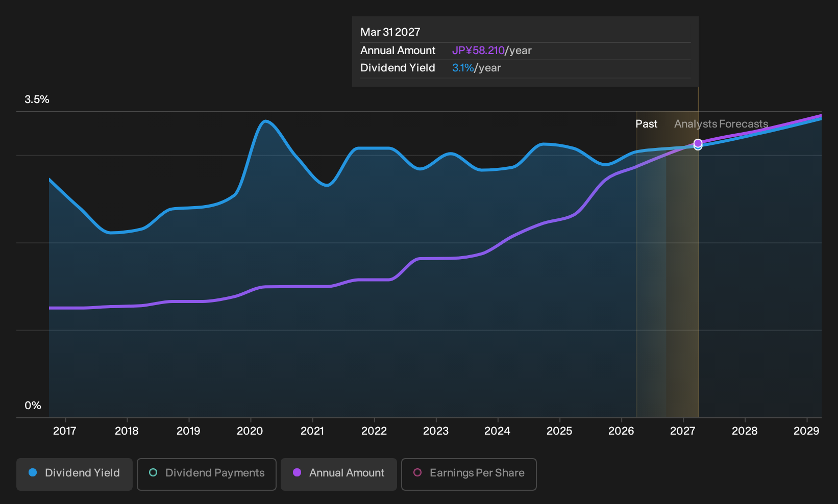Click the 2024 x-axis year label
Viewport: 838px width, 504px height.
tap(497, 431)
